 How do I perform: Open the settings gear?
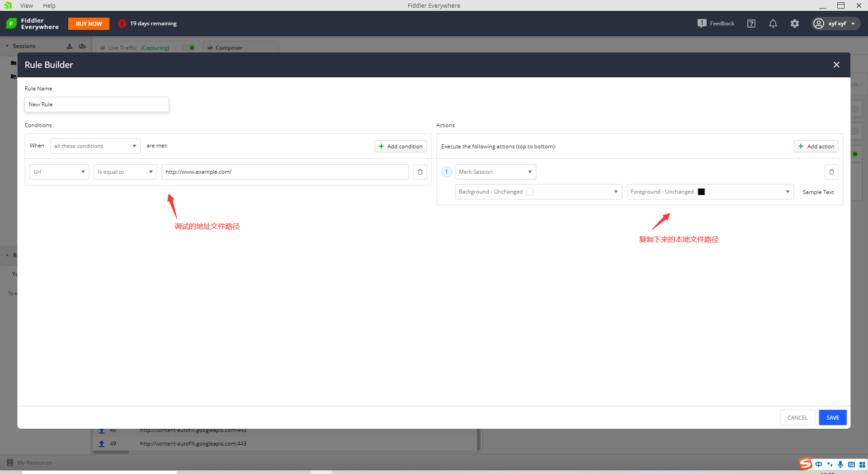coord(795,24)
